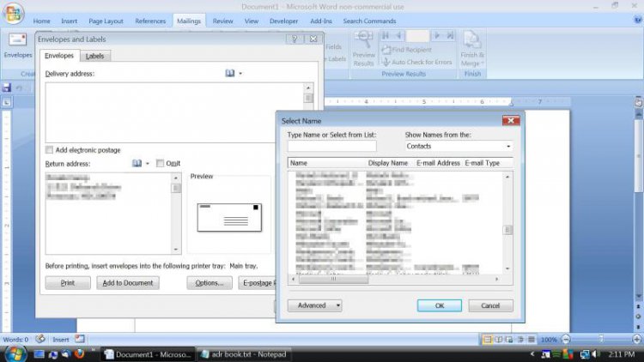The height and width of the screenshot is (362, 644).
Task: Switch to Draft view
Action: point(532,340)
